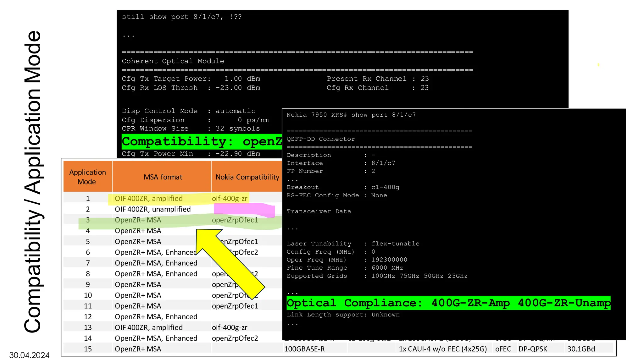Click the green Optical Compliance highlighted line

coord(448,303)
